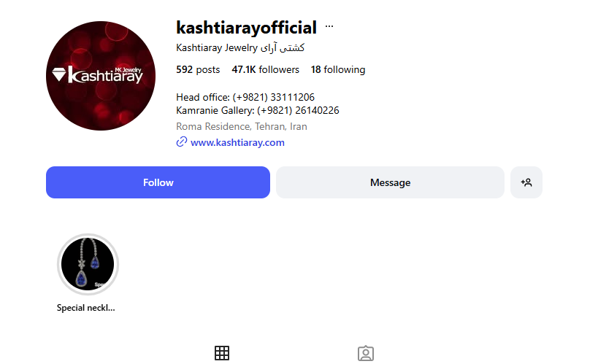
Task: Visit the www.kashtiaray.com link
Action: point(237,142)
